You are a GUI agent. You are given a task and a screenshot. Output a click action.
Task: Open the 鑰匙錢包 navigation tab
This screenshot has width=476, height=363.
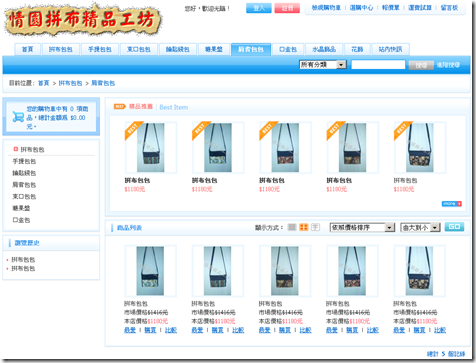tap(178, 49)
